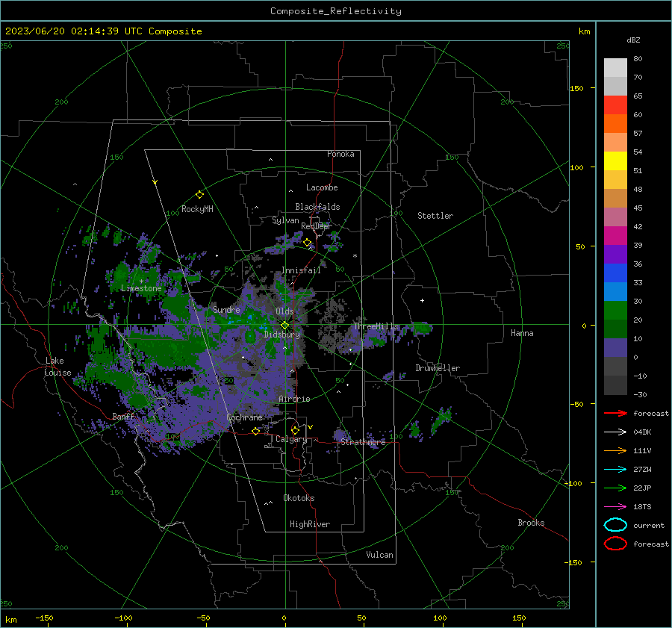
Task: Click the Stettler label
Action: (x=435, y=216)
